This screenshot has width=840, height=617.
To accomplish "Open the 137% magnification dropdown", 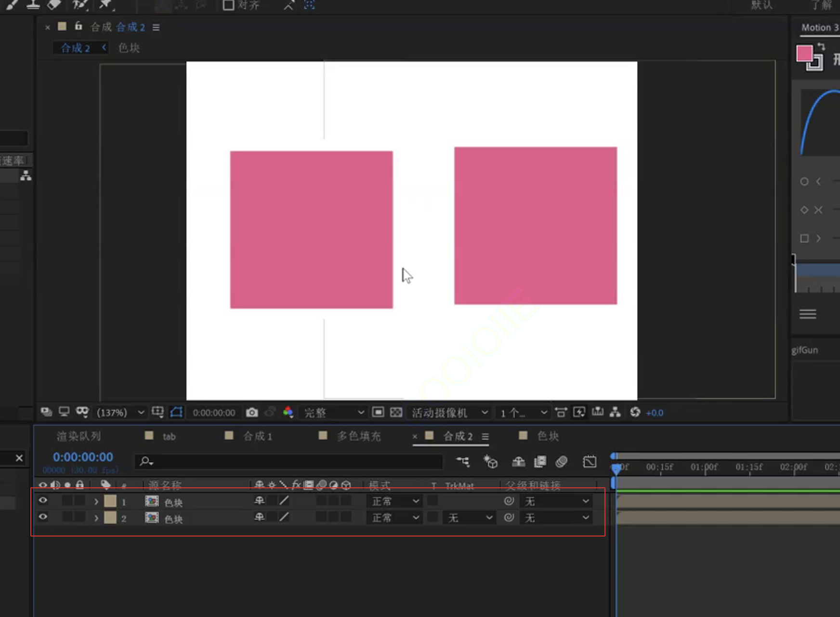I will click(120, 413).
